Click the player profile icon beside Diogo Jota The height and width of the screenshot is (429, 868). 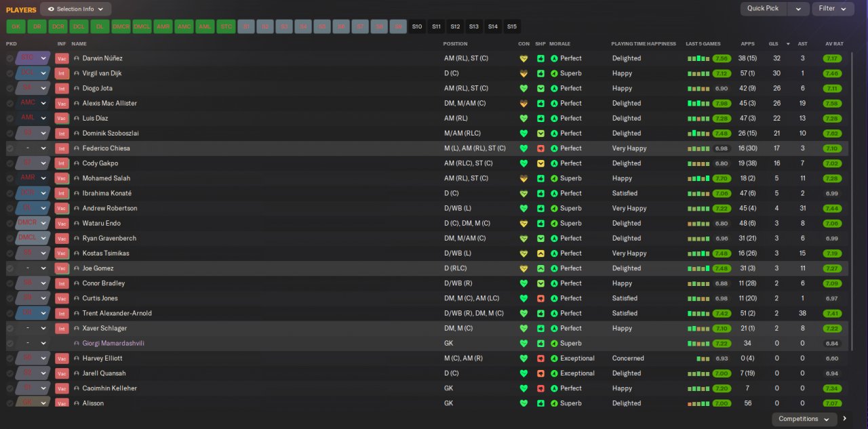tap(77, 88)
